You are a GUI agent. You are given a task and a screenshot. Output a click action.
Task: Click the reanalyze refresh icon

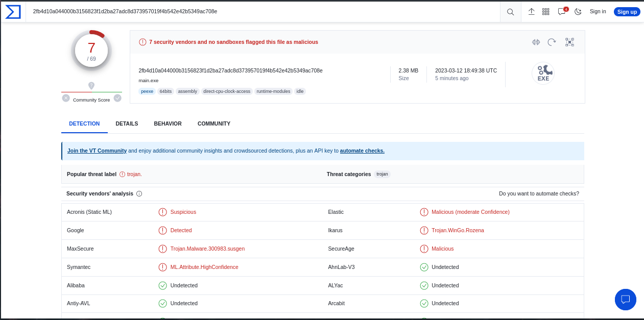[x=552, y=42]
